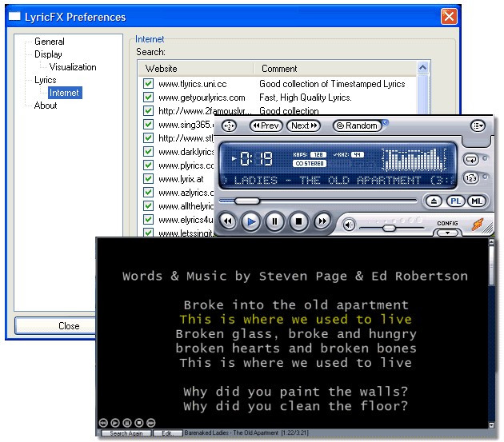Open file with Winamp eject button
The height and width of the screenshot is (442, 504).
coord(434,201)
